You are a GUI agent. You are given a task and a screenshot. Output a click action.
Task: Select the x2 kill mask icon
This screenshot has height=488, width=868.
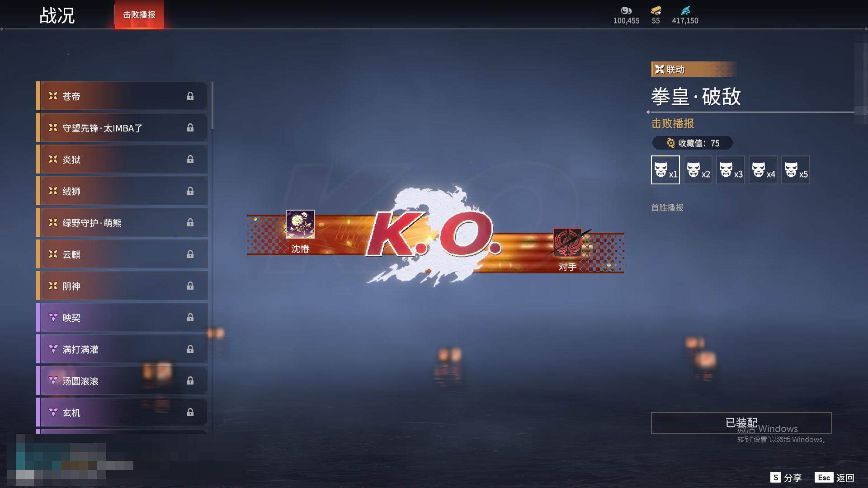tap(698, 170)
